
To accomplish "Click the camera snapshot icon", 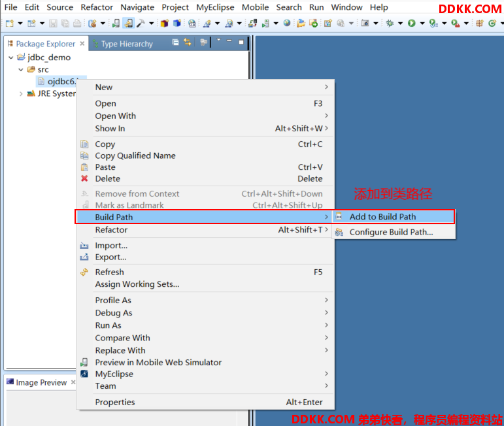I will [x=365, y=23].
